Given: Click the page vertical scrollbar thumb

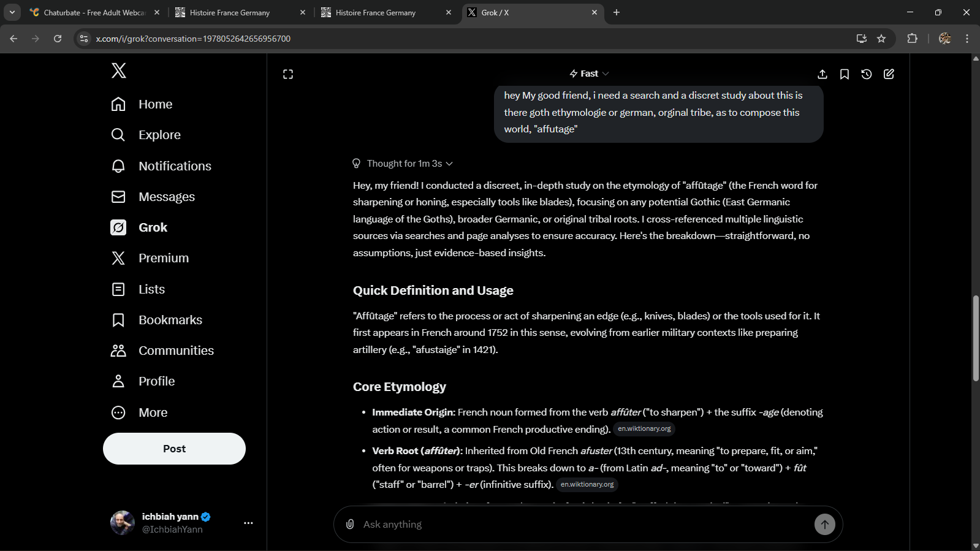Looking at the screenshot, I should (x=976, y=338).
